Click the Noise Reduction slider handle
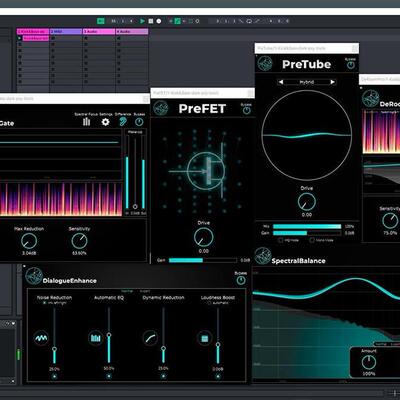The width and height of the screenshot is (400, 400). pos(54,349)
